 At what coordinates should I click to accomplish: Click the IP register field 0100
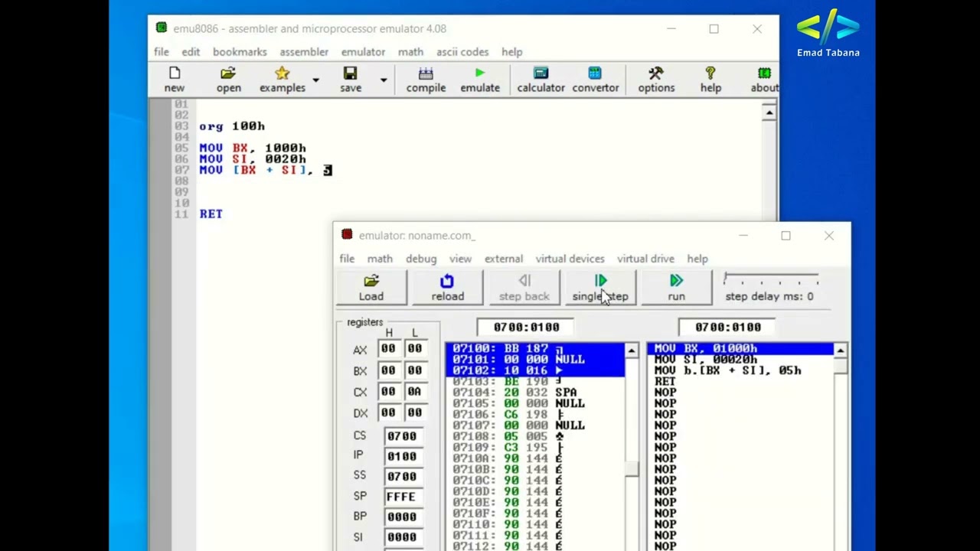click(x=402, y=456)
